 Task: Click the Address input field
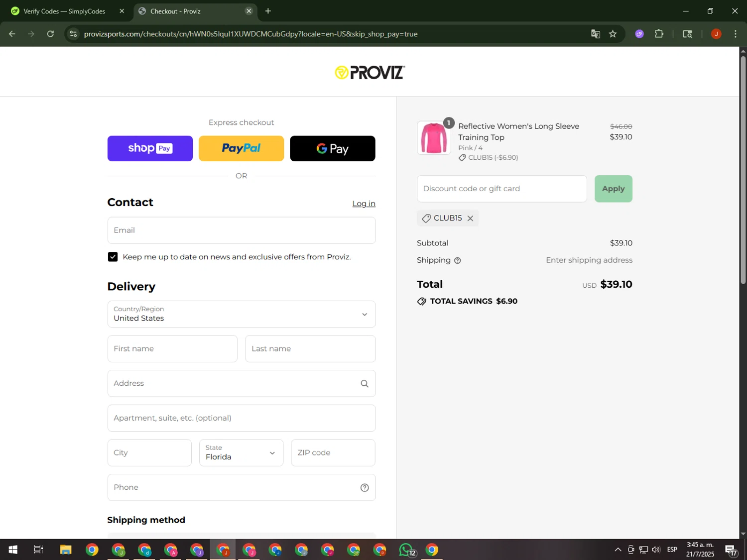click(242, 384)
